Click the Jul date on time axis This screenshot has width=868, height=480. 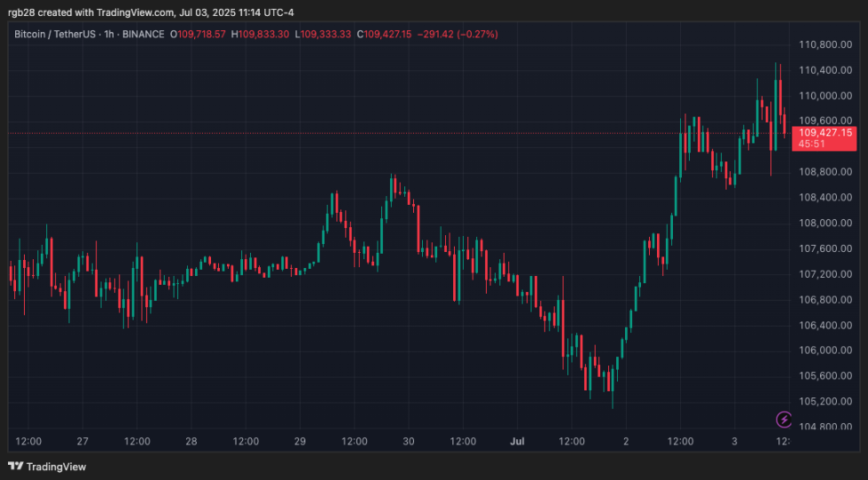point(517,441)
